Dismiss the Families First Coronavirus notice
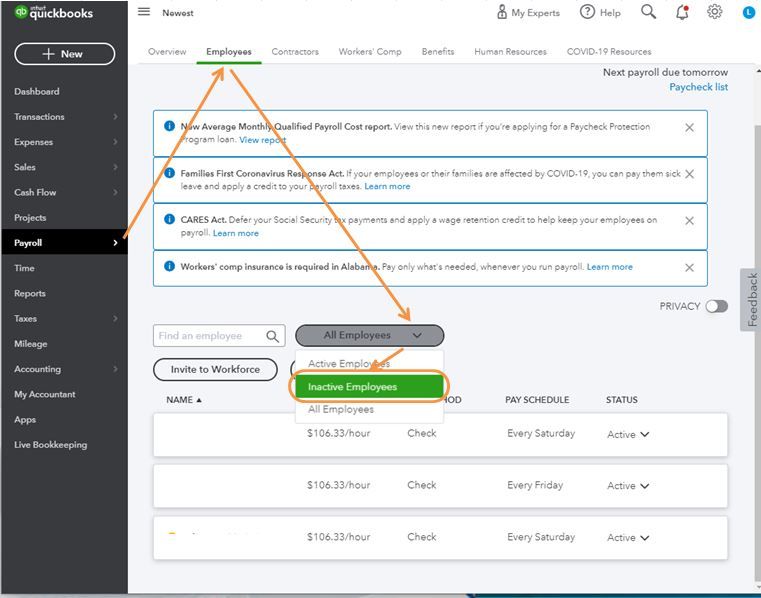Viewport: 761px width, 598px height. (689, 174)
